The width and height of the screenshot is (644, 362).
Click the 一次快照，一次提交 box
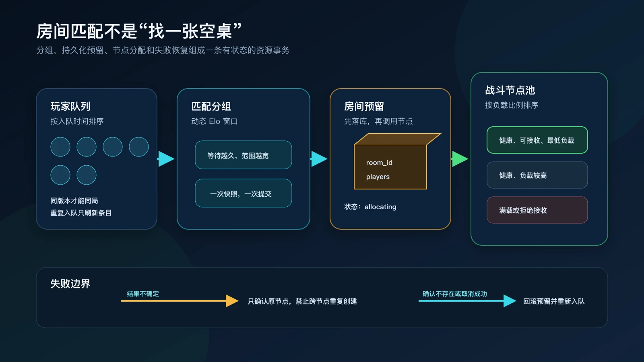[x=244, y=193]
